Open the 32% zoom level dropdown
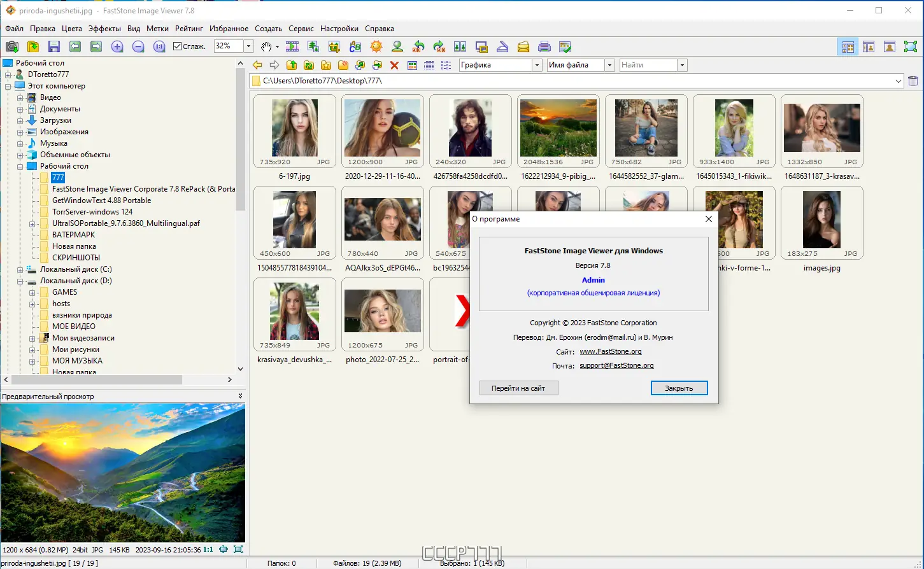The width and height of the screenshot is (924, 569). coord(248,46)
